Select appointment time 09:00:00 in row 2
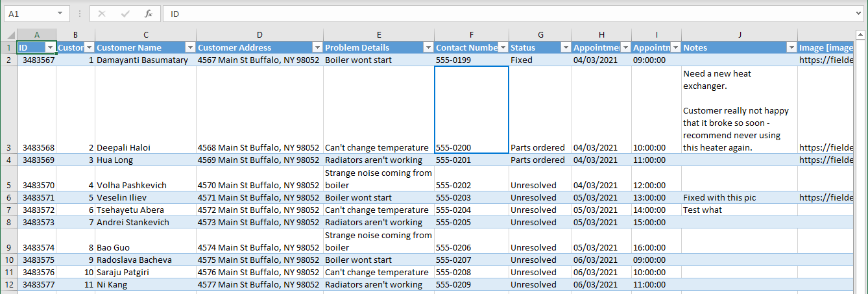Screen dimensions: 868x294 [657, 60]
